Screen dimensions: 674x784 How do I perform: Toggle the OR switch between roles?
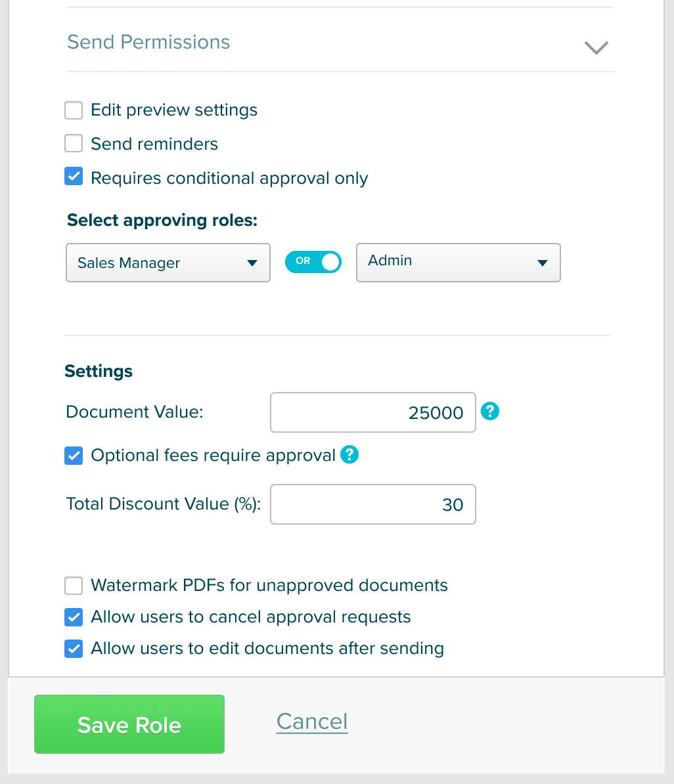[x=313, y=262]
